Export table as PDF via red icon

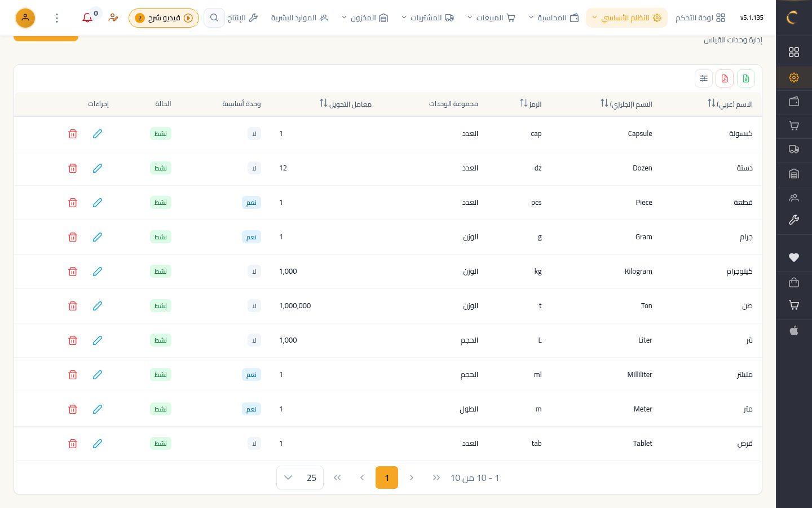point(725,78)
